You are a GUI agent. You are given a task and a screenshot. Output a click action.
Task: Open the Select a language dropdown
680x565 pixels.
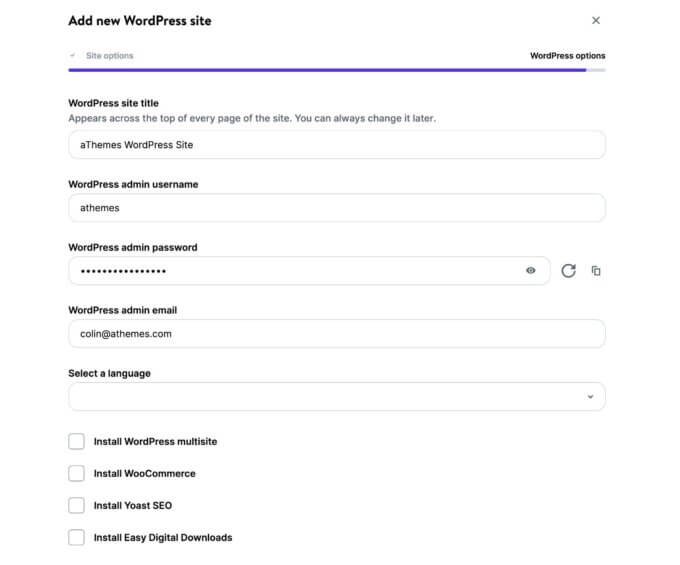click(x=336, y=397)
